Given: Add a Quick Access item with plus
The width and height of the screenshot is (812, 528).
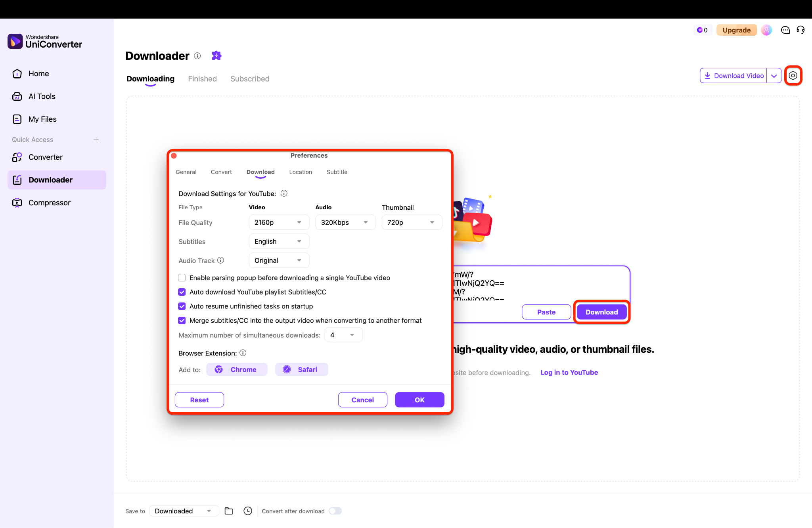Looking at the screenshot, I should click(96, 140).
